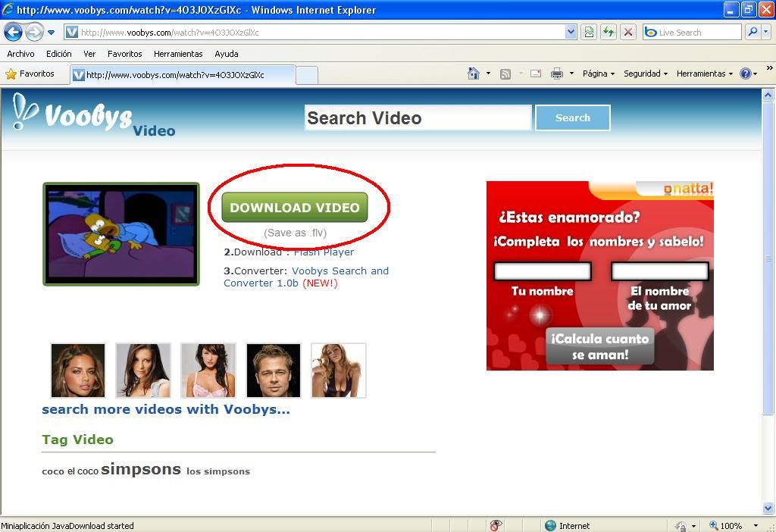Click the Brad Pitt photo thumbnail

pos(273,371)
